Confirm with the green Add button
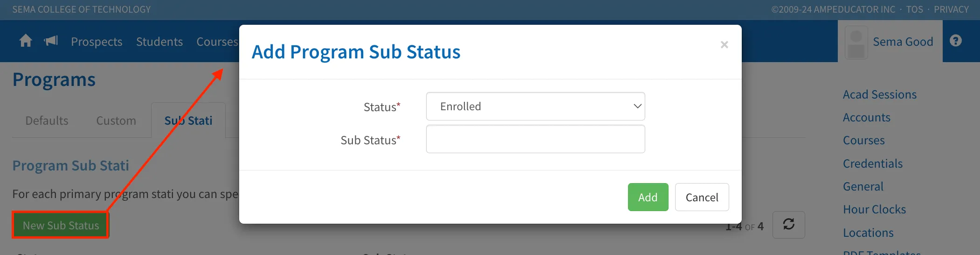Viewport: 980px width, 255px height. (648, 197)
